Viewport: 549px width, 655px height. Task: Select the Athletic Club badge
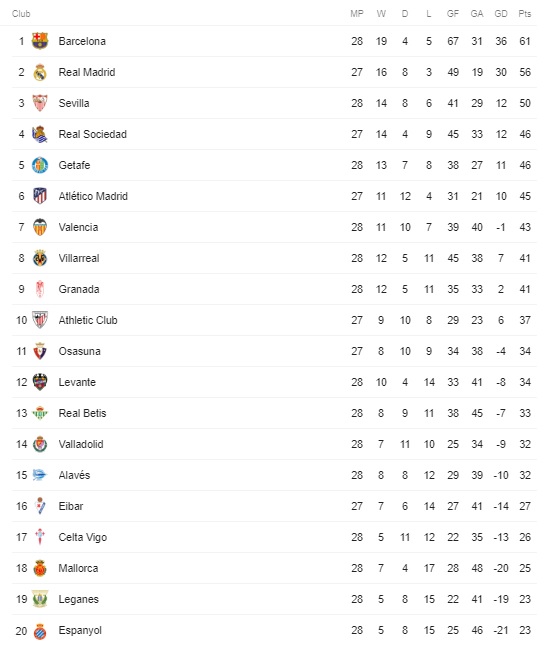pyautogui.click(x=40, y=320)
